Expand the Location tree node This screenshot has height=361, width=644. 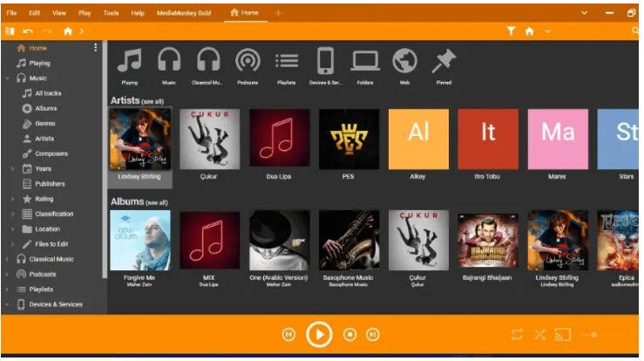[13, 229]
